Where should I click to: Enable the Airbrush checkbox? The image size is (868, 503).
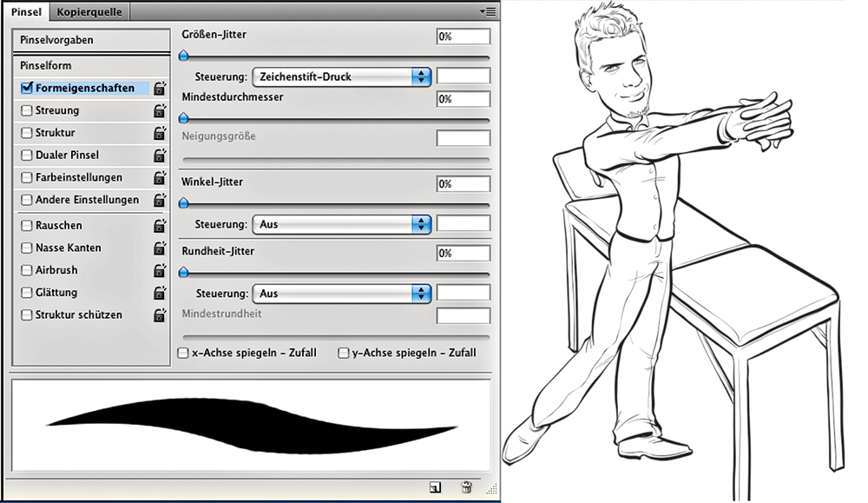pyautogui.click(x=27, y=270)
